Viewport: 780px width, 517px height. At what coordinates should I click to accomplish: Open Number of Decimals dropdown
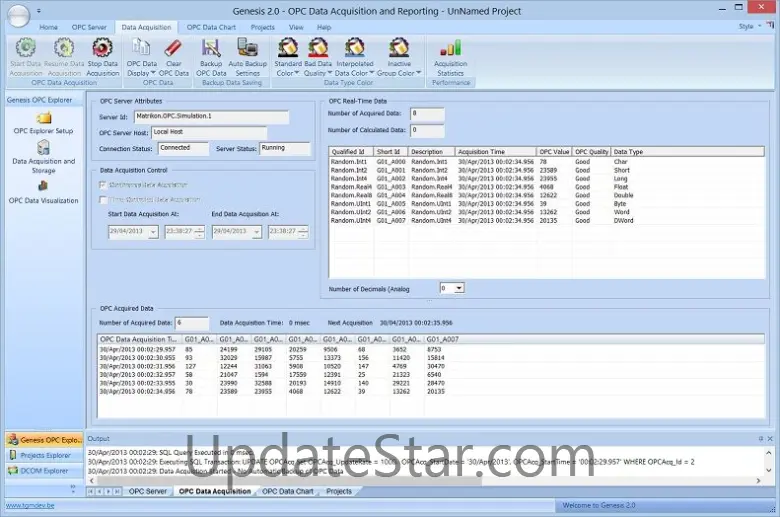pos(459,288)
